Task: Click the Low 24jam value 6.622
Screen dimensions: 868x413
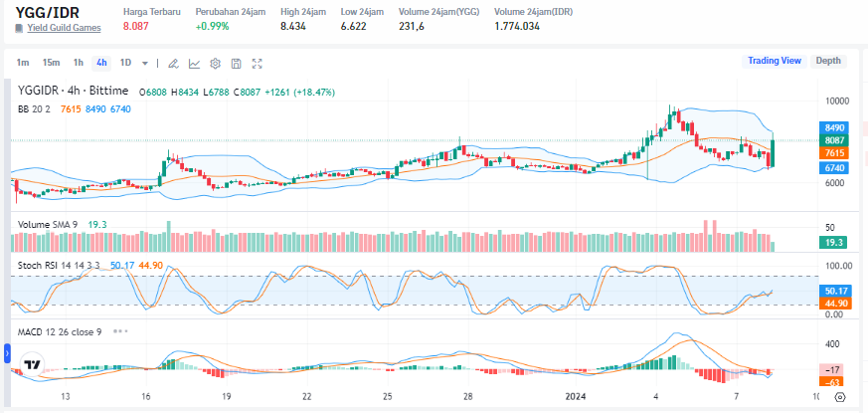Action: pyautogui.click(x=353, y=26)
